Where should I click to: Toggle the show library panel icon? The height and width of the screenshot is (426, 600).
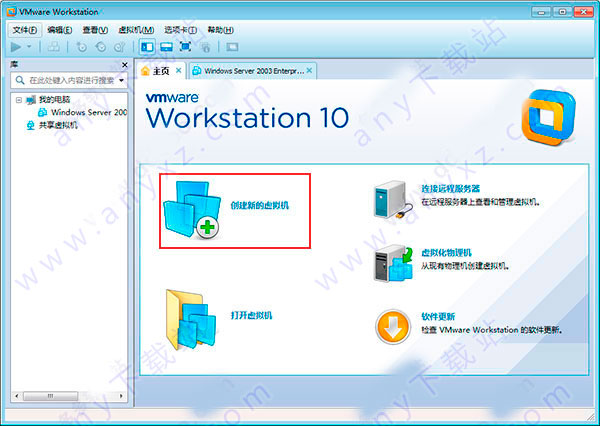tap(147, 47)
